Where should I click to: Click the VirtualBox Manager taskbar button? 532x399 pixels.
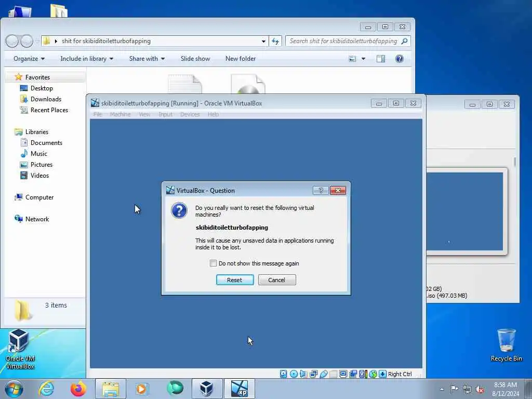(x=207, y=389)
